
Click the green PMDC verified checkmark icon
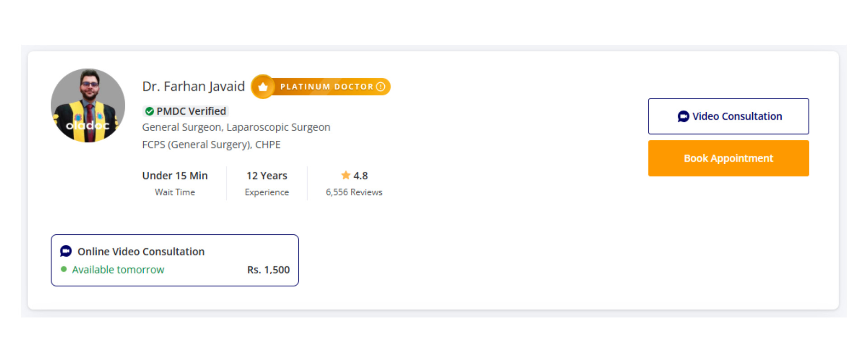click(150, 111)
